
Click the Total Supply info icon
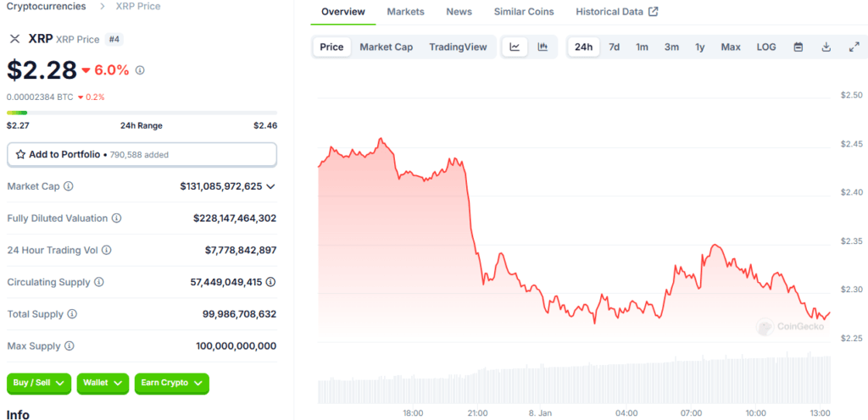pyautogui.click(x=72, y=314)
